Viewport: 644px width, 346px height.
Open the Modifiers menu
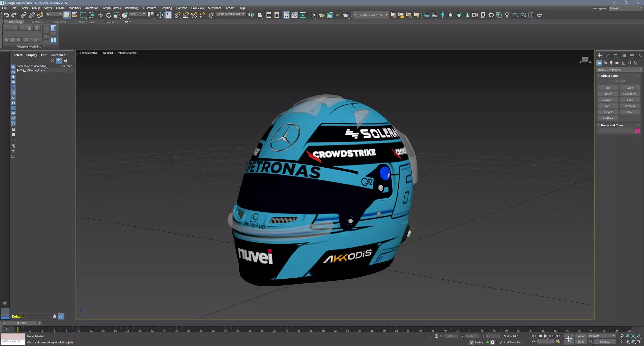(x=75, y=8)
